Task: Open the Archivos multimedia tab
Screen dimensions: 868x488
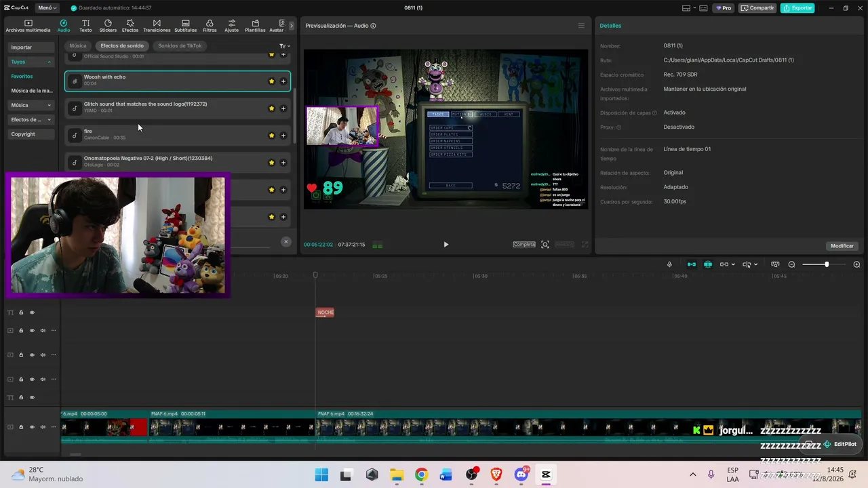Action: tap(28, 26)
